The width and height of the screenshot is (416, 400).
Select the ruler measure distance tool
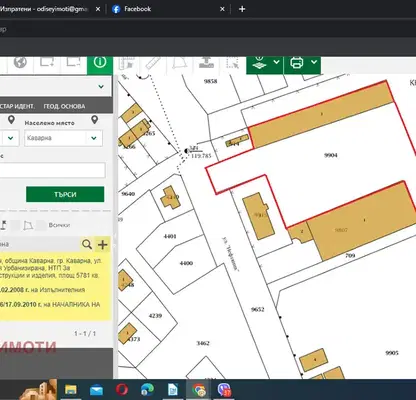[x=153, y=63]
